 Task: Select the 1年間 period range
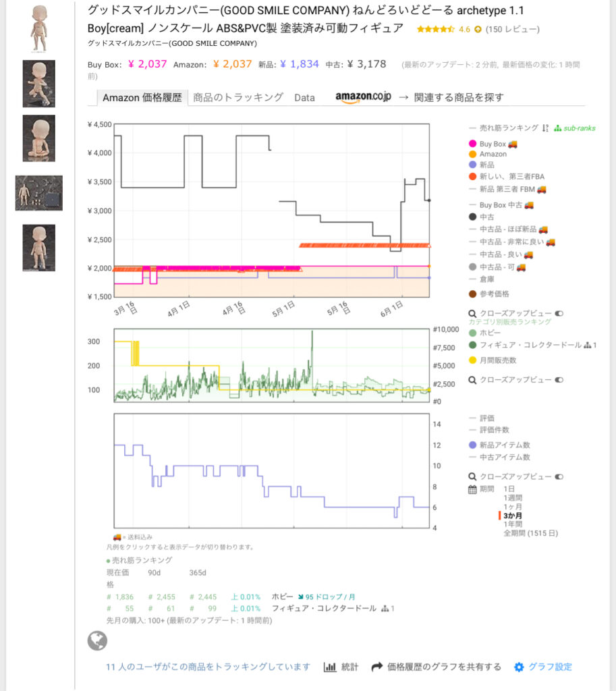tap(513, 524)
